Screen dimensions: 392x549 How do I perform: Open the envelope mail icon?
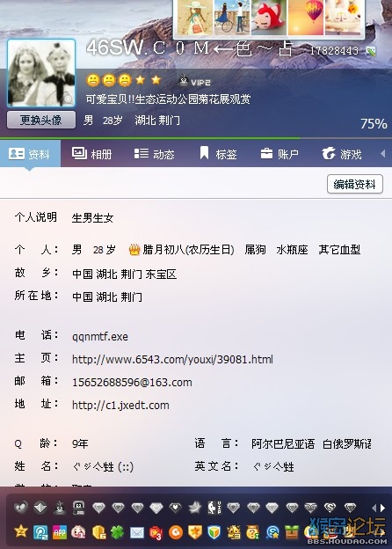pos(137,532)
